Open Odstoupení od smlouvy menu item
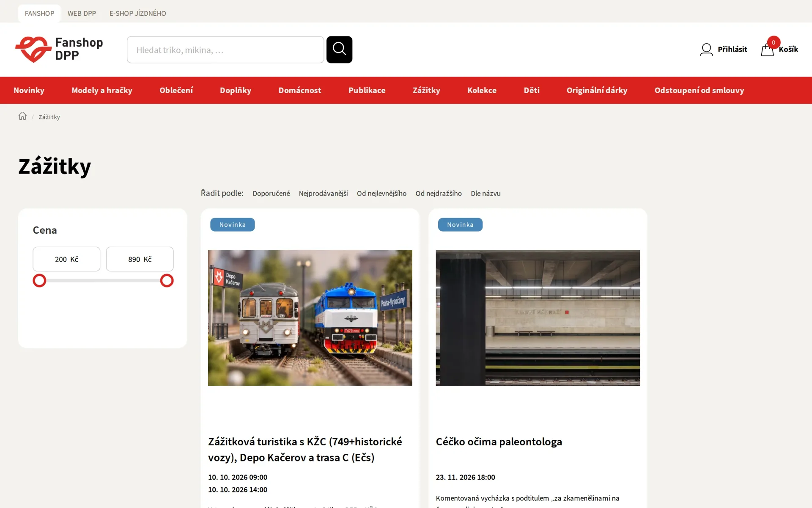 (x=699, y=90)
